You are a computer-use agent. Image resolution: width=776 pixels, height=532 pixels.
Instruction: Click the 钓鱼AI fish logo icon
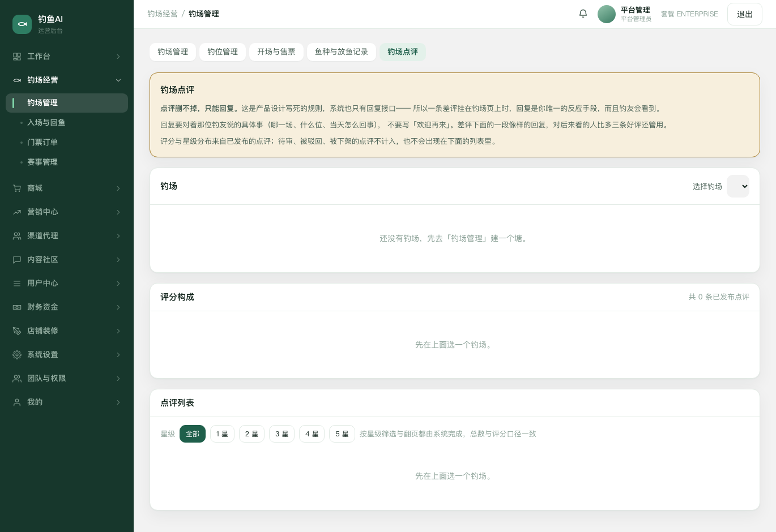22,24
